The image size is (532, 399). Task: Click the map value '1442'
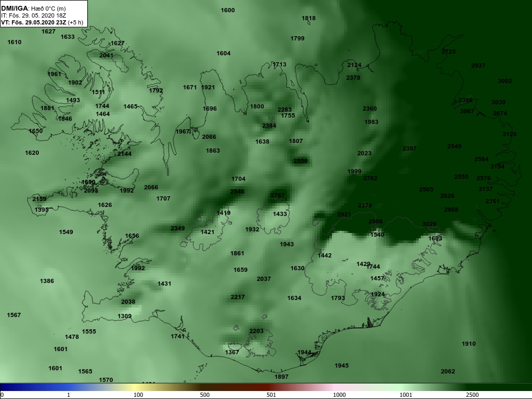coord(325,255)
